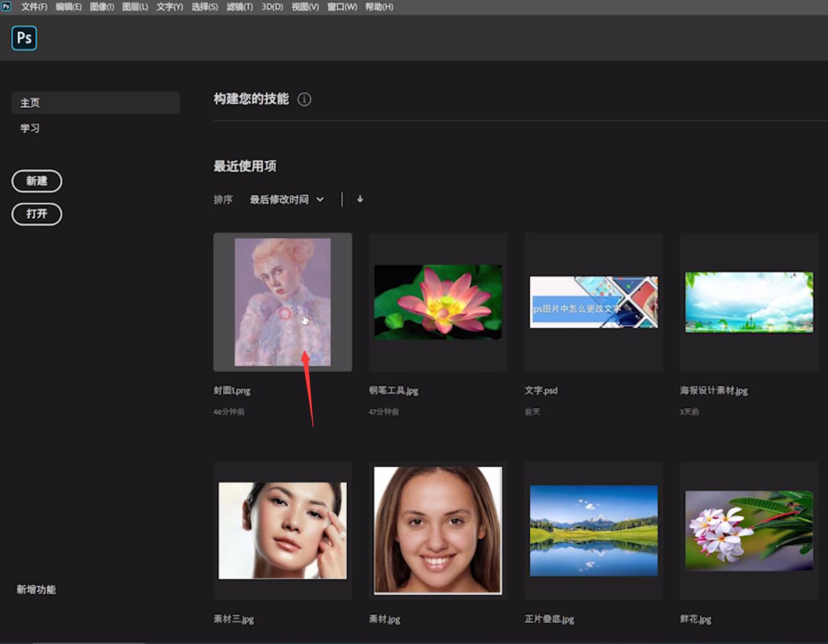
Task: Click the 海报设计素材.jpg file name
Action: [714, 390]
